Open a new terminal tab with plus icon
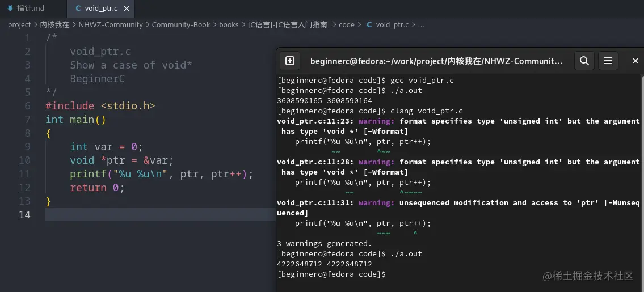 [290, 61]
